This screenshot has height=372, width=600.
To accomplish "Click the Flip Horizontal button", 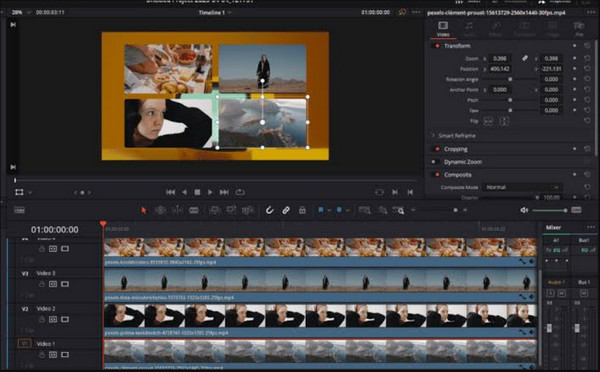I will [488, 121].
